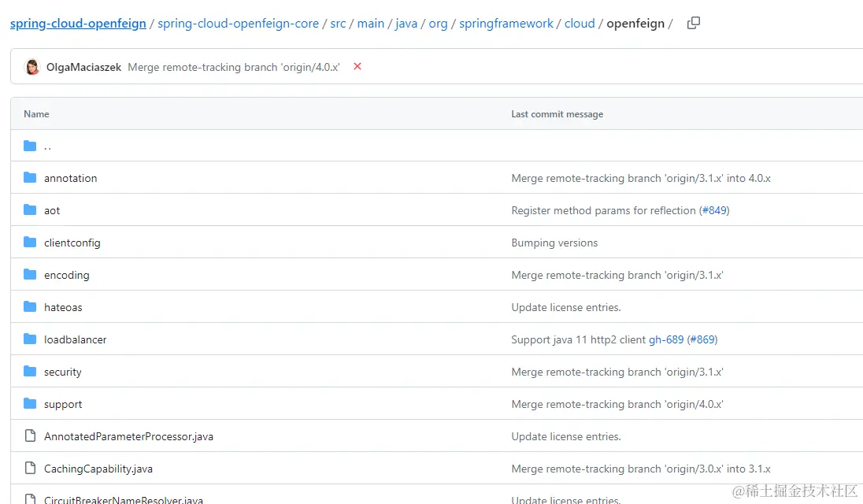The width and height of the screenshot is (863, 504).
Task: Click the CachingCapability.java file icon
Action: click(x=30, y=469)
